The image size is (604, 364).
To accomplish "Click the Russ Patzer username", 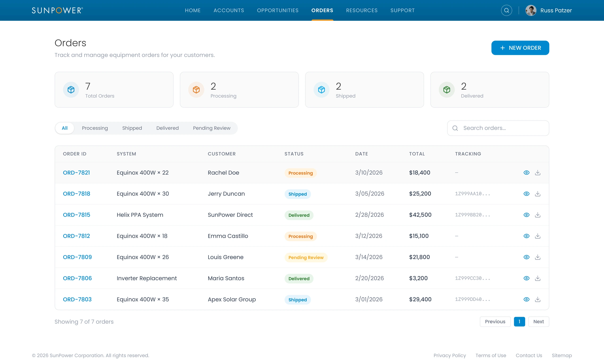I will coord(556,10).
